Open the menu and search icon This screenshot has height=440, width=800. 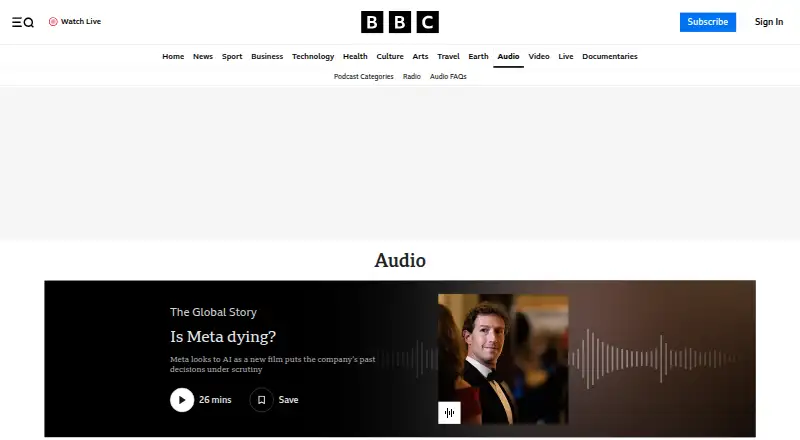point(23,22)
